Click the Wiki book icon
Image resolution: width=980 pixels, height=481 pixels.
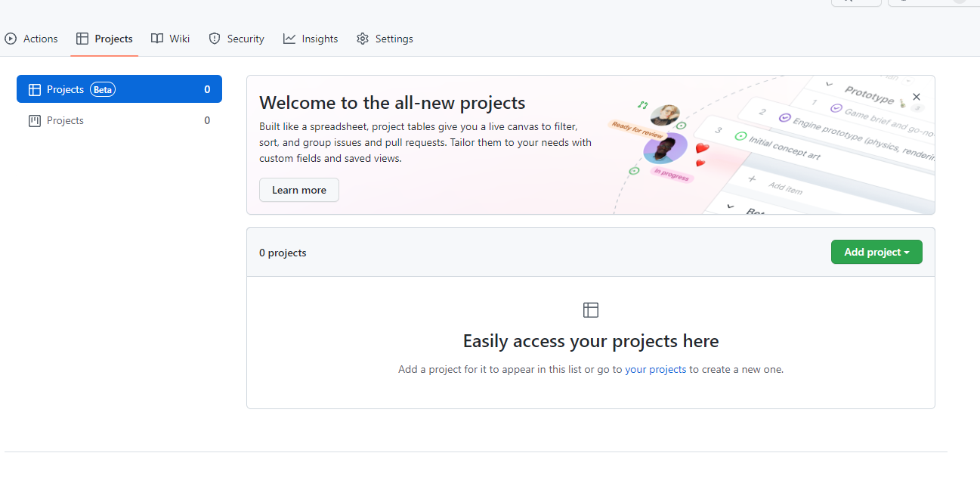(x=157, y=39)
